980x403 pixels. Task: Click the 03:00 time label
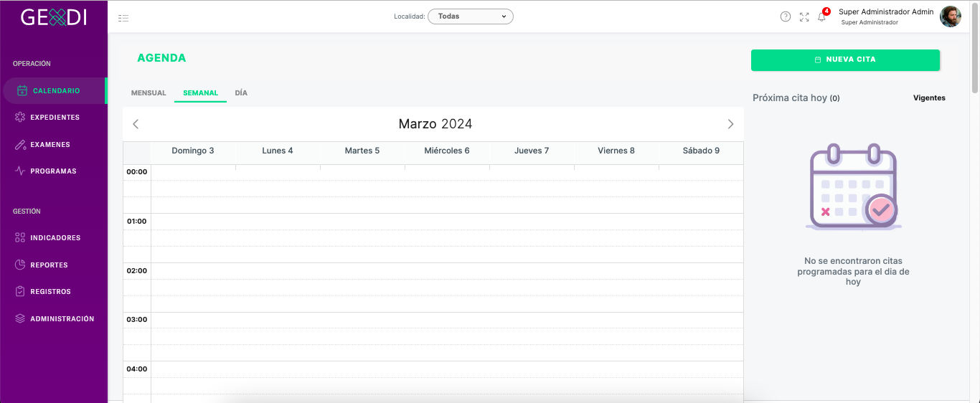click(137, 320)
